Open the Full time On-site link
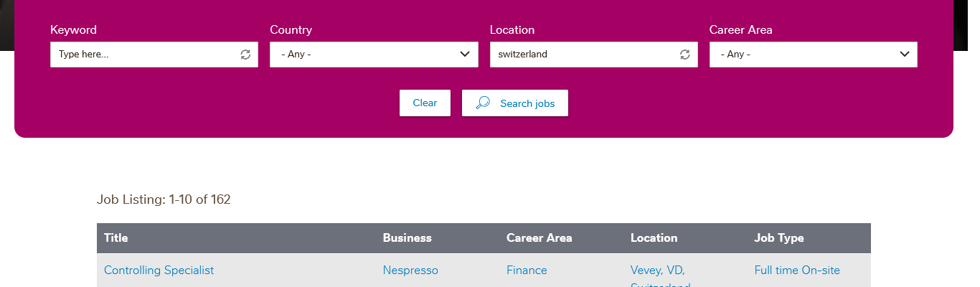Viewport: 980px width, 287px height. [x=796, y=270]
